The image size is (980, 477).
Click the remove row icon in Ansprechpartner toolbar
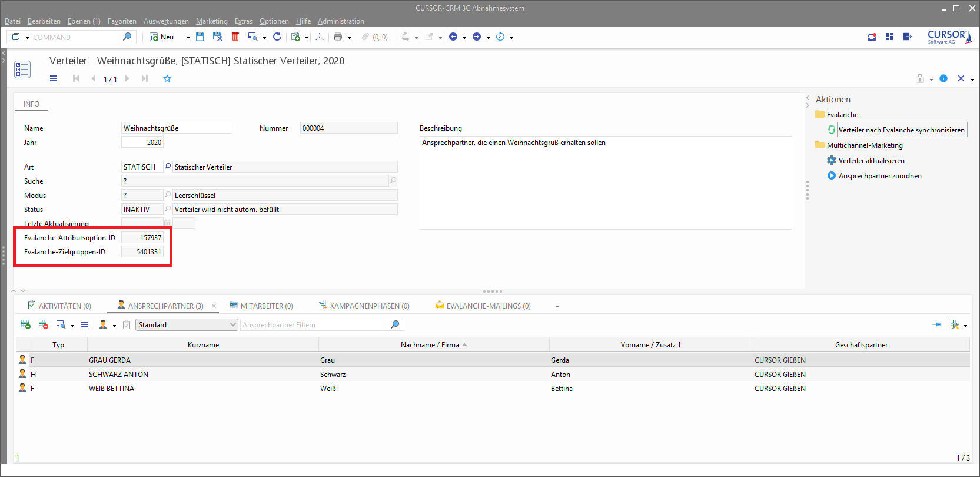coord(43,324)
